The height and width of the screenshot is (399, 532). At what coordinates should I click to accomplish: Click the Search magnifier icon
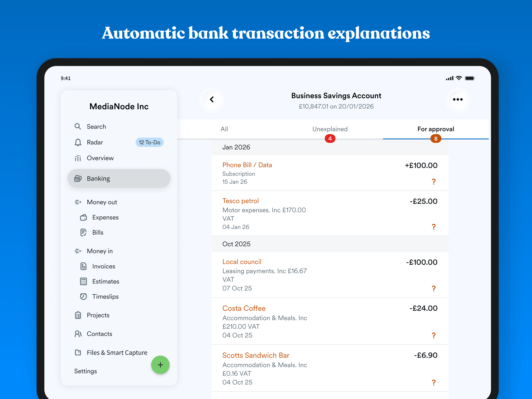click(x=78, y=126)
